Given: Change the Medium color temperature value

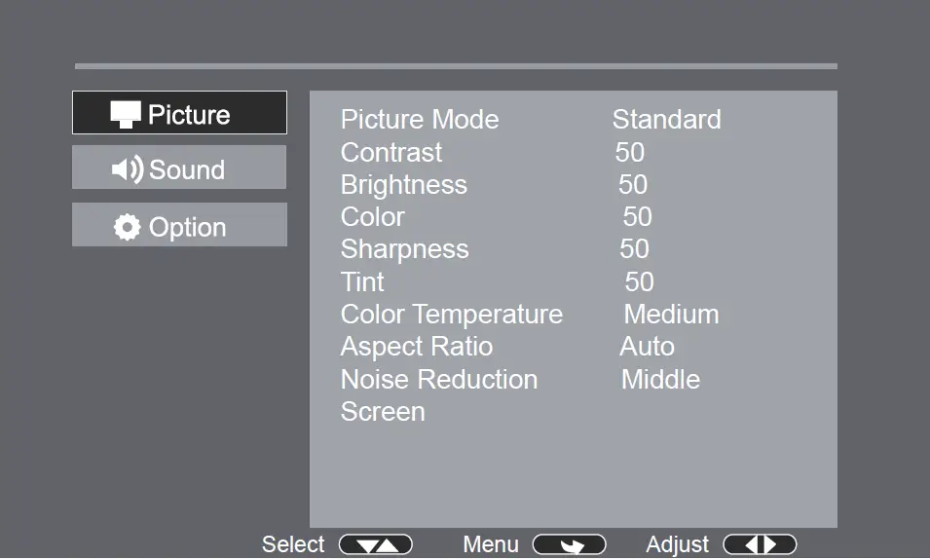Looking at the screenshot, I should coord(671,315).
